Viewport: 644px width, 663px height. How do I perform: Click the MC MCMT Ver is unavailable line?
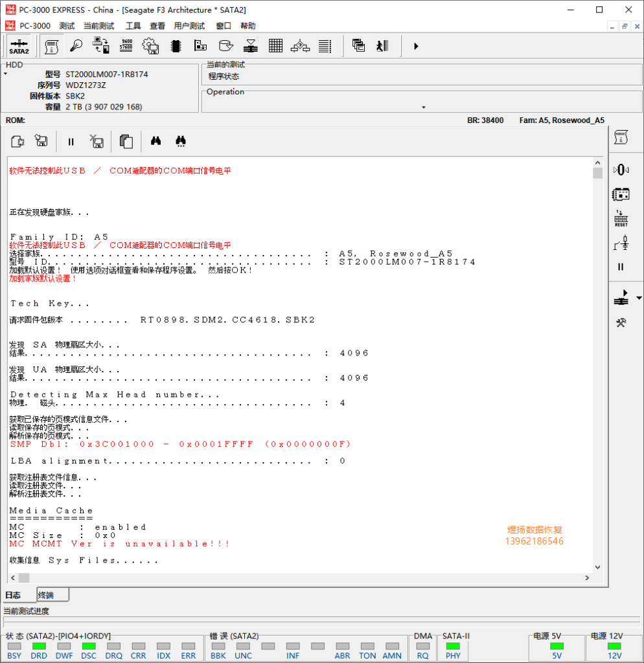click(x=119, y=544)
